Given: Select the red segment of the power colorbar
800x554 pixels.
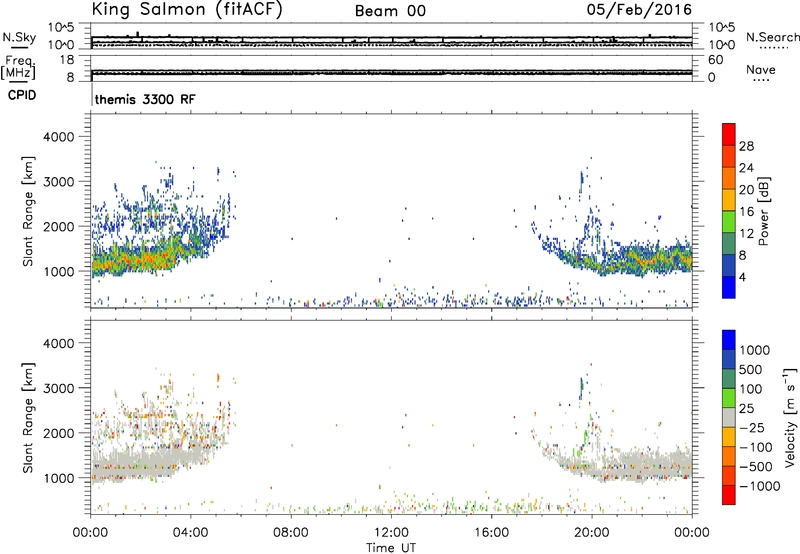Looking at the screenshot, I should coord(729,134).
